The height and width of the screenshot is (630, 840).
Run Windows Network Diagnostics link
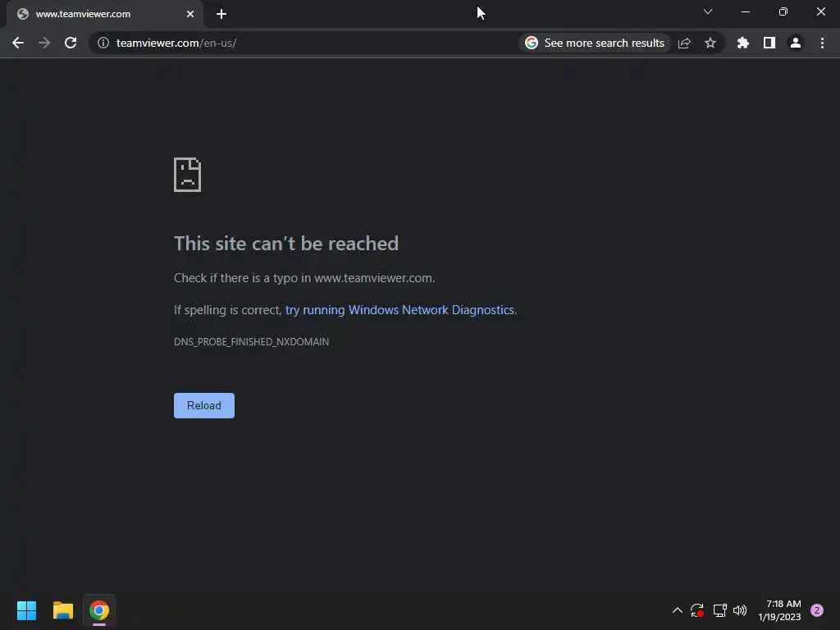point(399,310)
